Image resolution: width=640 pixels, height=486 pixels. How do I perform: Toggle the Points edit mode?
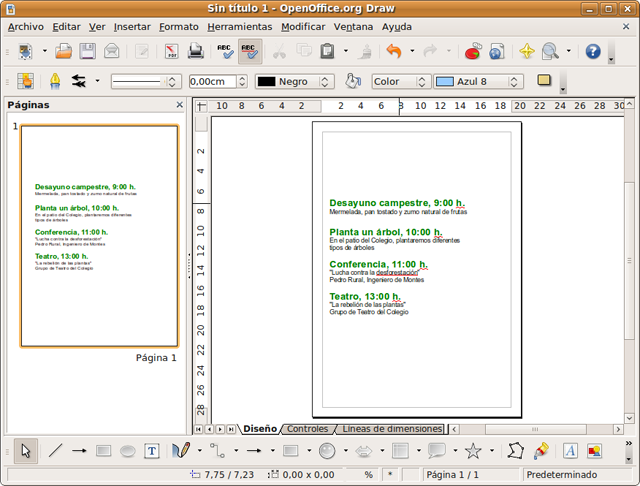point(515,451)
